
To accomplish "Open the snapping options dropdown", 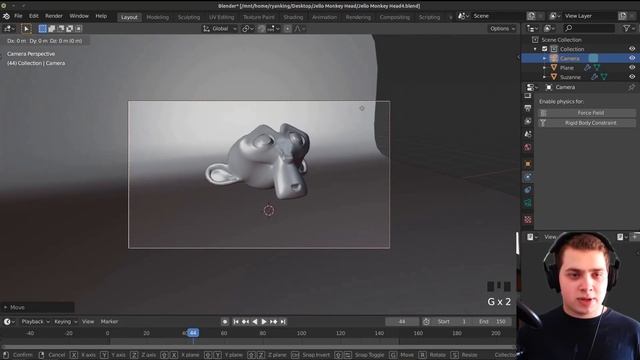I will pos(273,29).
